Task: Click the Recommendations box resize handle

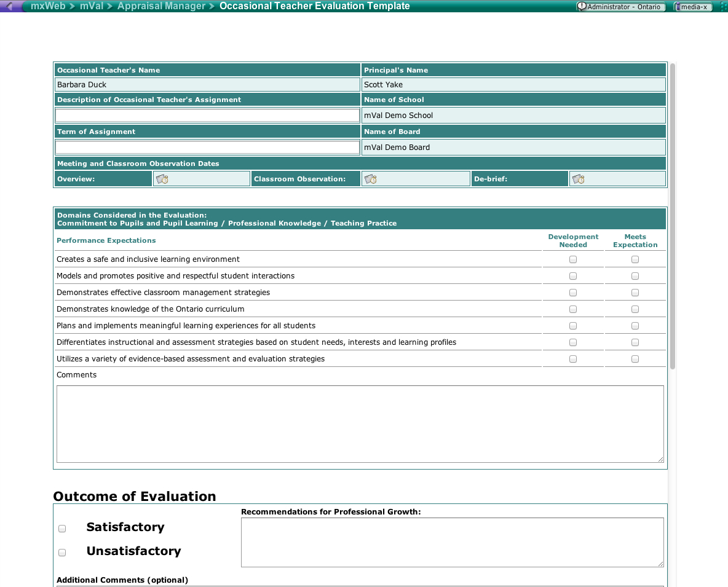Action: click(x=661, y=564)
